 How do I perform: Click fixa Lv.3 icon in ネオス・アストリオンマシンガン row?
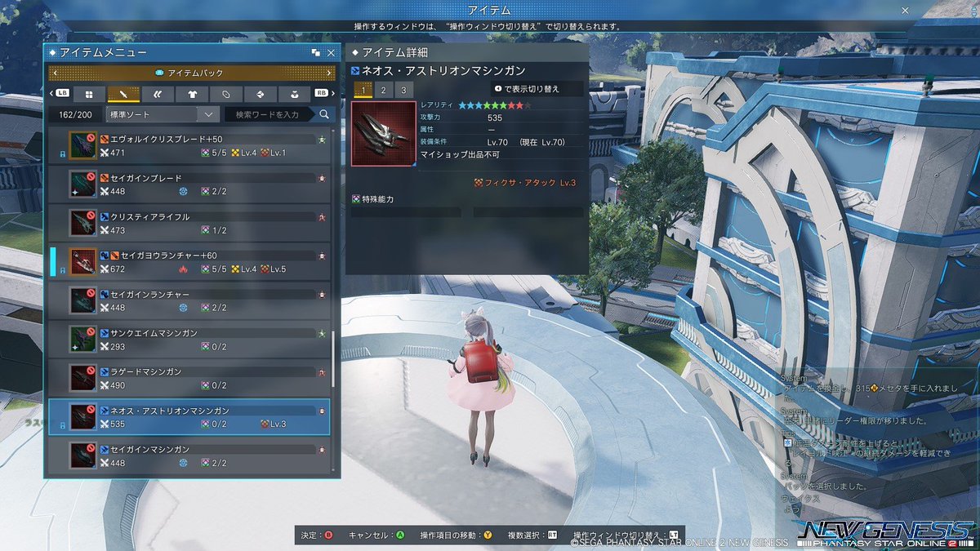pos(265,424)
